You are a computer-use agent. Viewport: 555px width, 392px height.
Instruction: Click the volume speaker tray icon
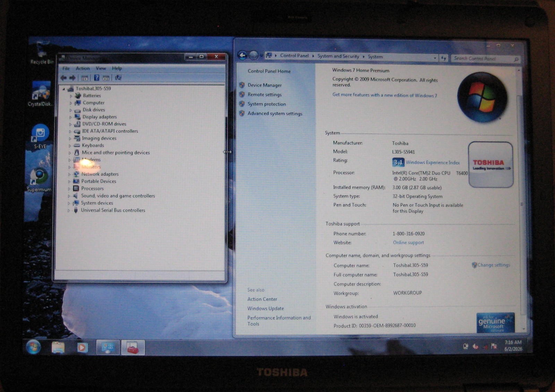tap(476, 346)
